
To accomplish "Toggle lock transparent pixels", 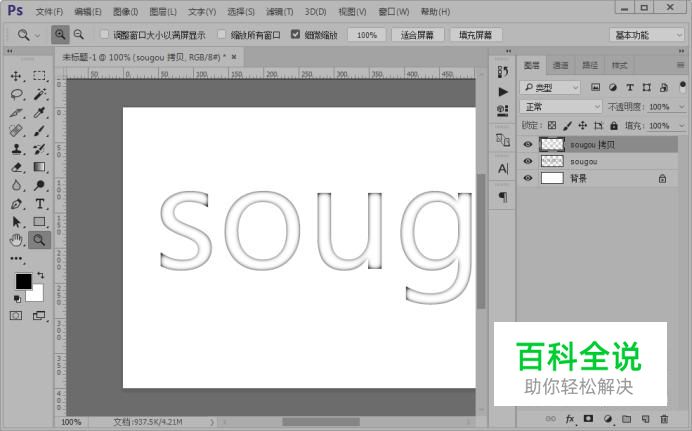I will (x=552, y=126).
